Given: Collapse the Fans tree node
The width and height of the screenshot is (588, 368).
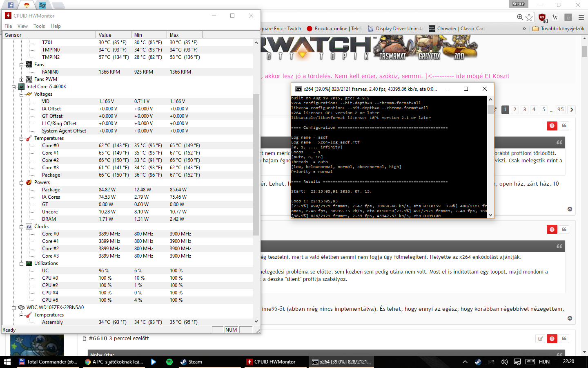Looking at the screenshot, I should pyautogui.click(x=21, y=65).
